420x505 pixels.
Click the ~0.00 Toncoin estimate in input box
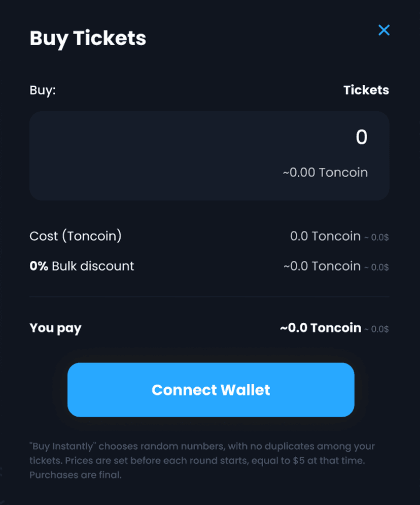pyautogui.click(x=325, y=173)
